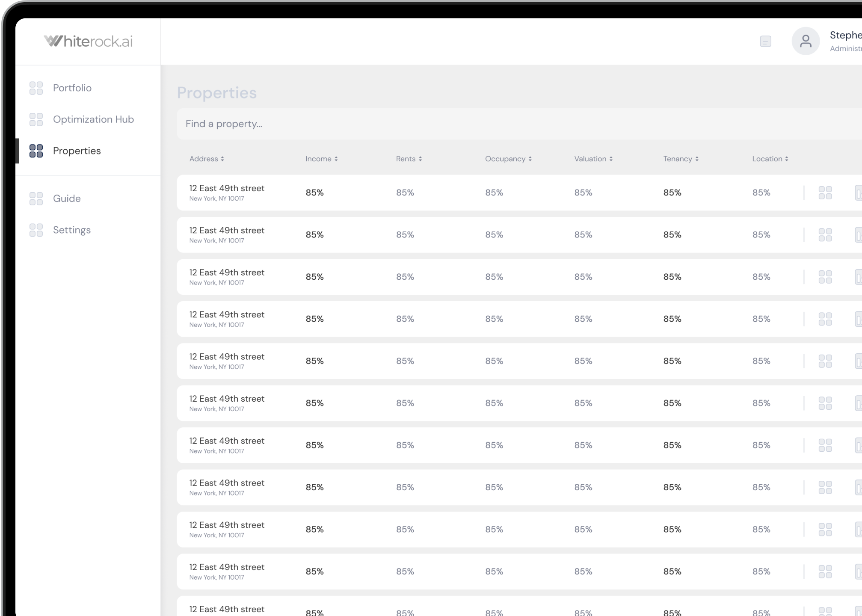862x616 pixels.
Task: Click the grid icon in the third property row
Action: coord(825,277)
